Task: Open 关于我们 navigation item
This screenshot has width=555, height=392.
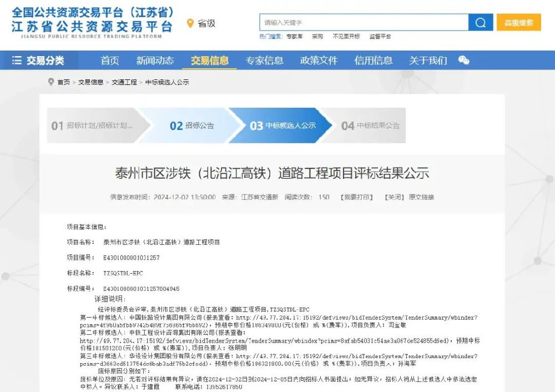Action: 428,60
